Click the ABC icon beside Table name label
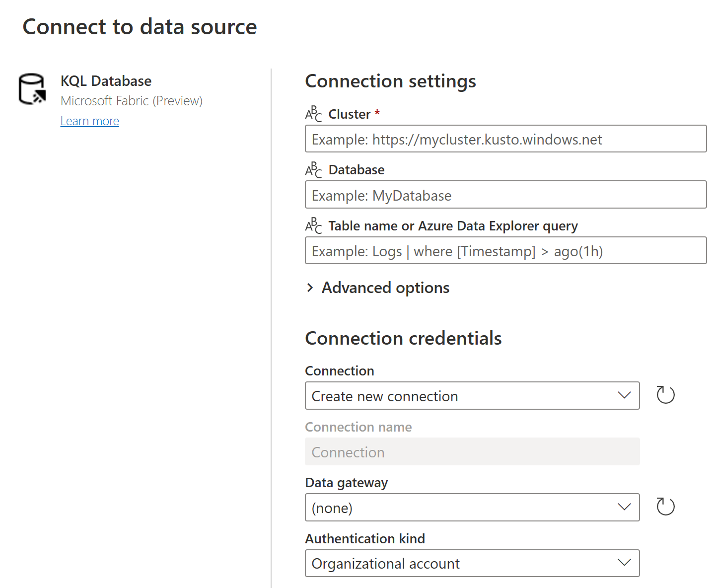The image size is (717, 588). pyautogui.click(x=313, y=225)
